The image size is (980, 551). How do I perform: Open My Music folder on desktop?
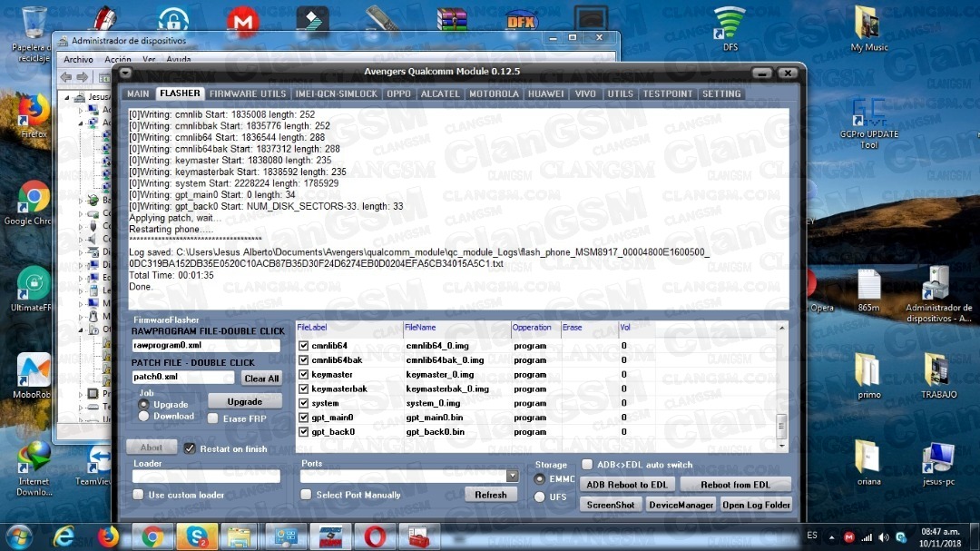tap(868, 29)
